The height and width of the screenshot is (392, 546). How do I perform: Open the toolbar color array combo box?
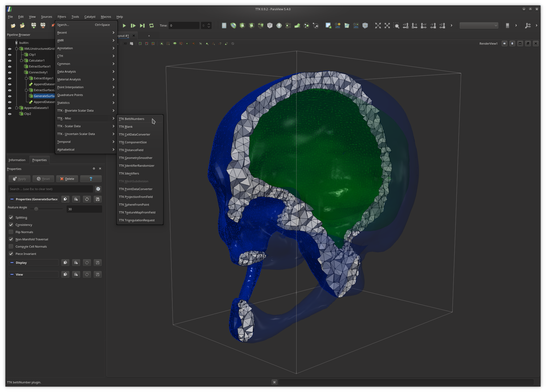click(478, 26)
